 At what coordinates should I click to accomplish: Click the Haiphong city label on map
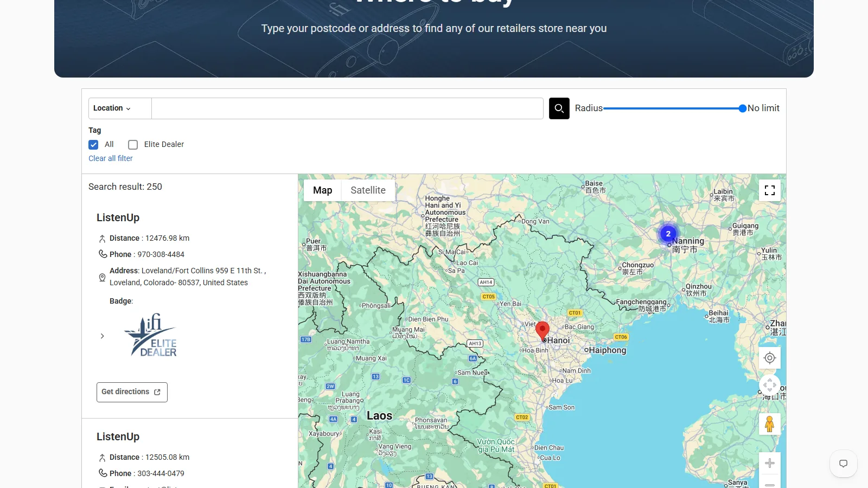[608, 350]
